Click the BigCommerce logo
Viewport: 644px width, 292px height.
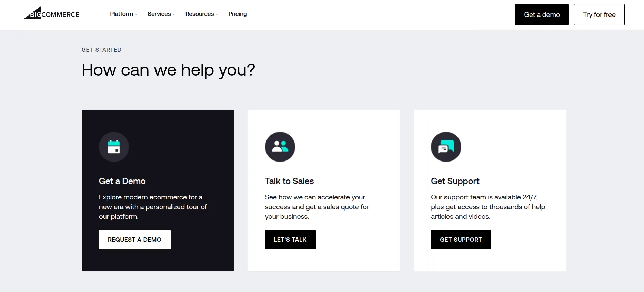click(52, 13)
